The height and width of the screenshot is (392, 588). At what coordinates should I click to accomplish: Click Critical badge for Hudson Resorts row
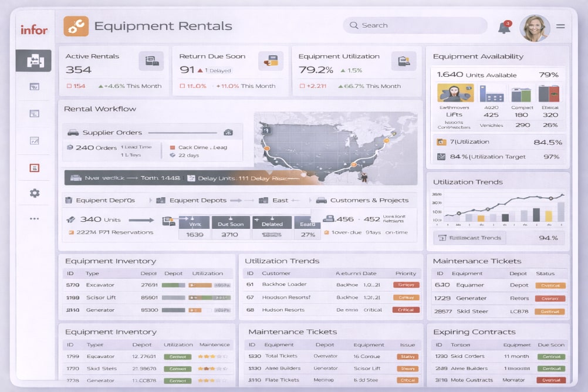pos(405,310)
